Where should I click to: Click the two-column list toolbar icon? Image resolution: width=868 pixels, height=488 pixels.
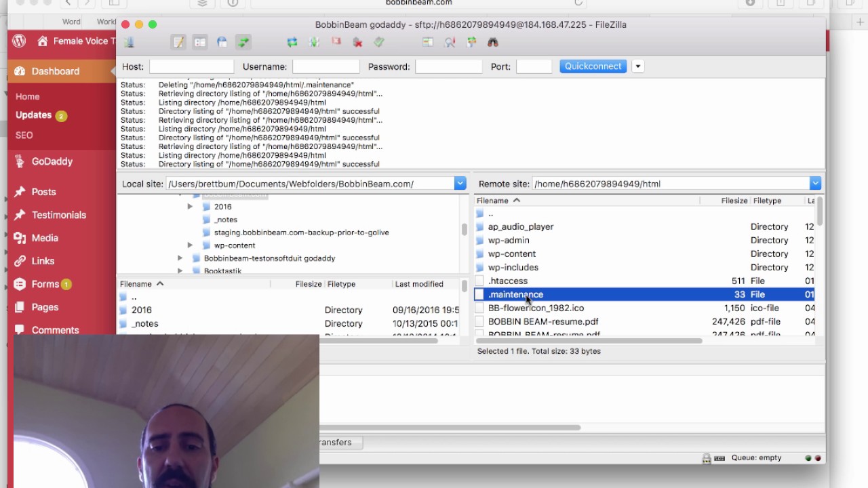427,42
